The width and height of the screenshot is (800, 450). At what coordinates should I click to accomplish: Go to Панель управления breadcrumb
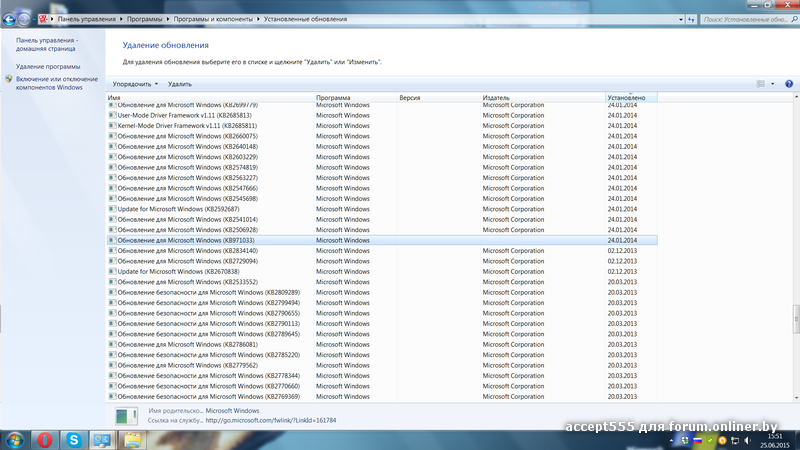point(86,19)
